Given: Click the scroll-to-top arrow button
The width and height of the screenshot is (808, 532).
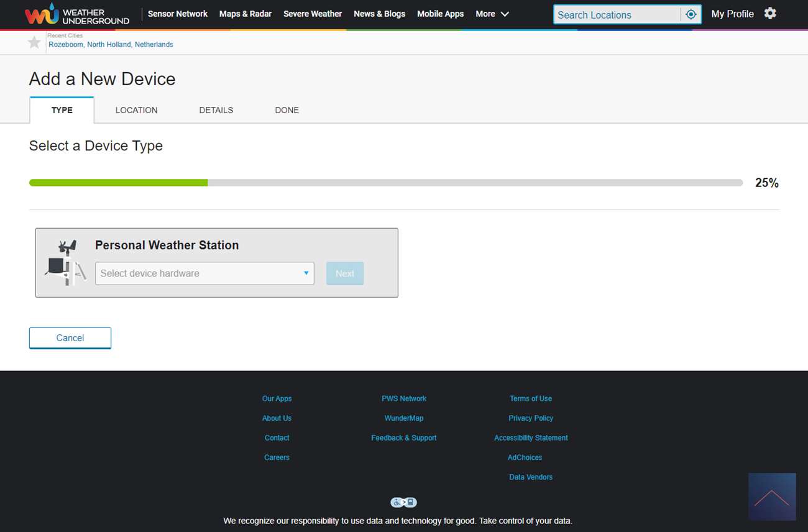Looking at the screenshot, I should click(771, 497).
